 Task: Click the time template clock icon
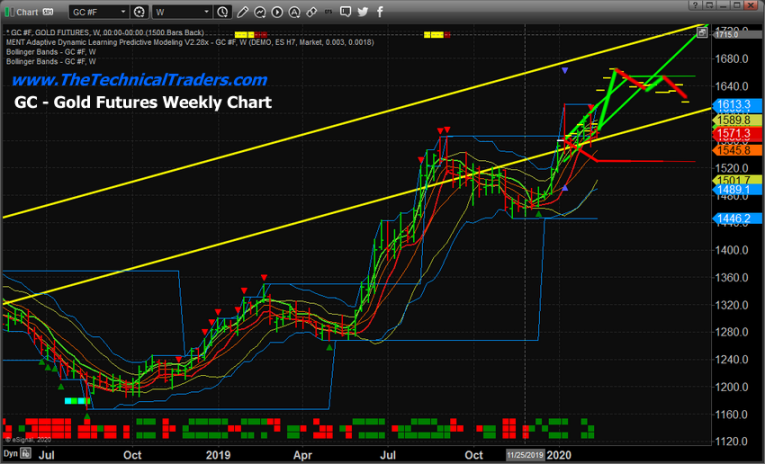click(x=224, y=13)
